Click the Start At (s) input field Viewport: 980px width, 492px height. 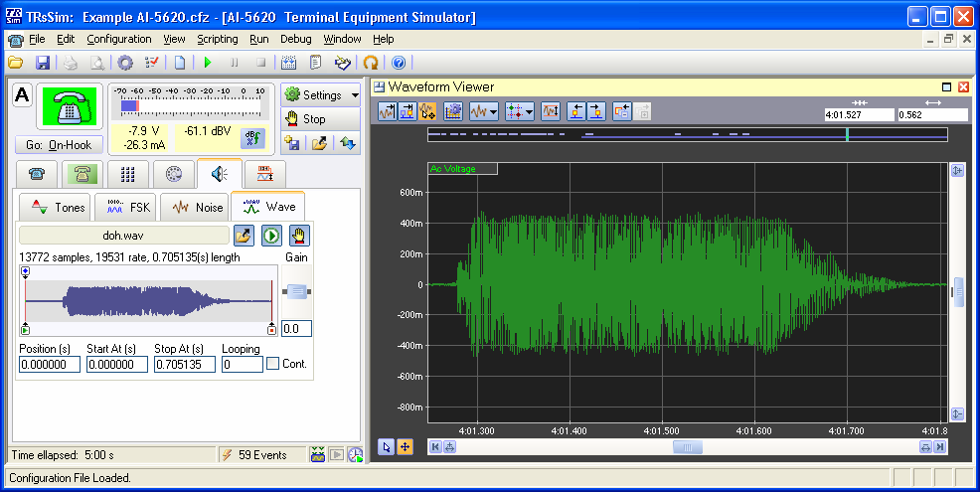(117, 365)
